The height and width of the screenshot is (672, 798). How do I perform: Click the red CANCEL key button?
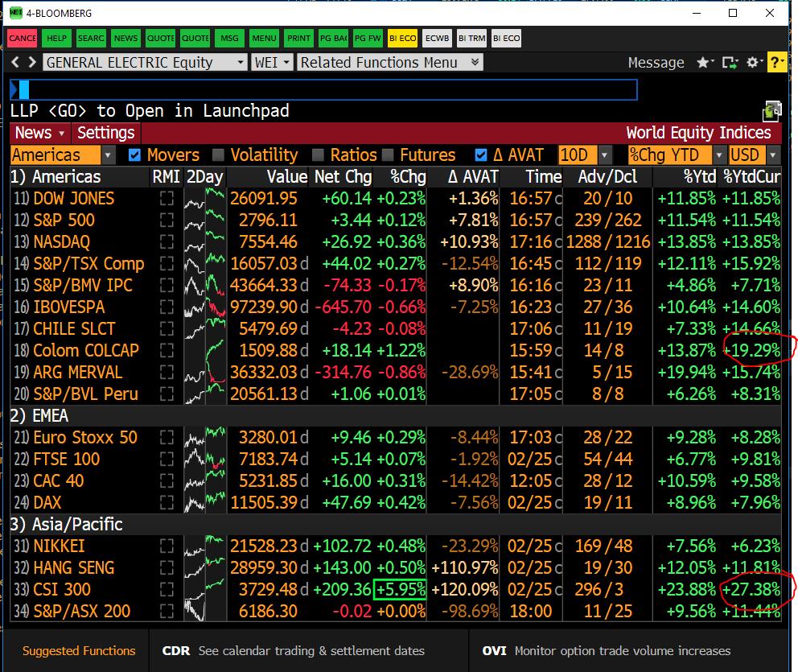(23, 38)
